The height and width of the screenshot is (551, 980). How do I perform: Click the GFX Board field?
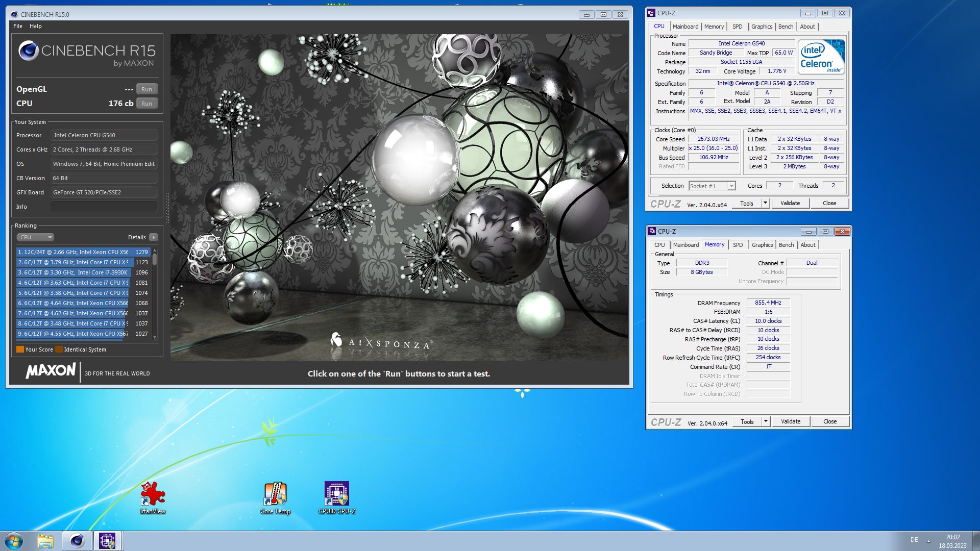[104, 192]
